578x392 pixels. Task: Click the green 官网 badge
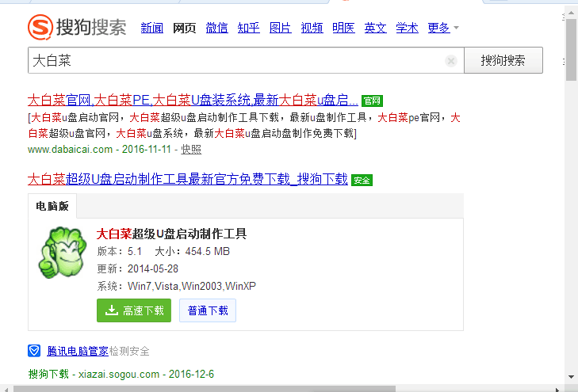(x=372, y=101)
